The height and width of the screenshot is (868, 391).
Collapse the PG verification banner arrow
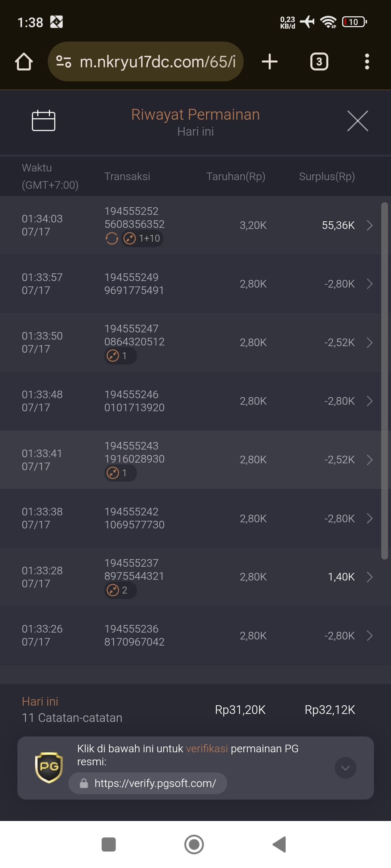(x=345, y=768)
